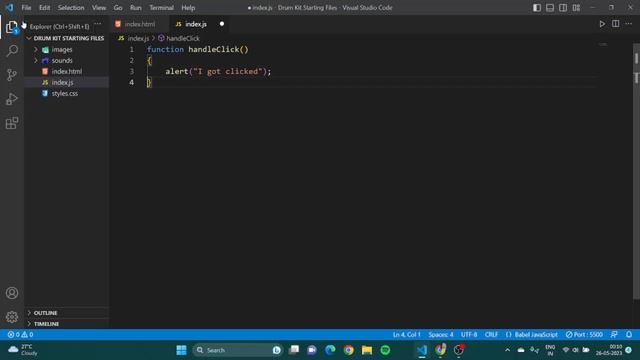The width and height of the screenshot is (640, 360).
Task: Open the weather widget on taskbar
Action: (x=24, y=350)
